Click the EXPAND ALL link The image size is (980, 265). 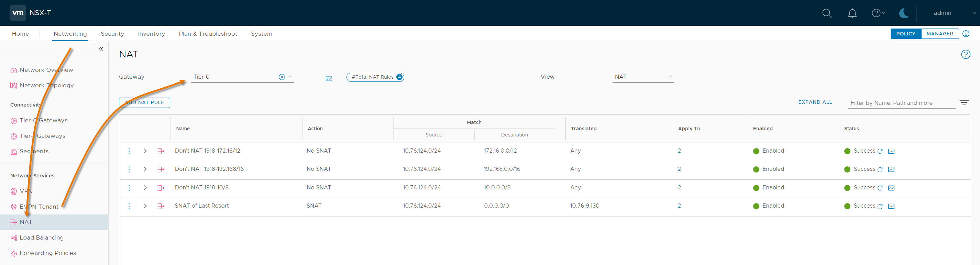[815, 102]
